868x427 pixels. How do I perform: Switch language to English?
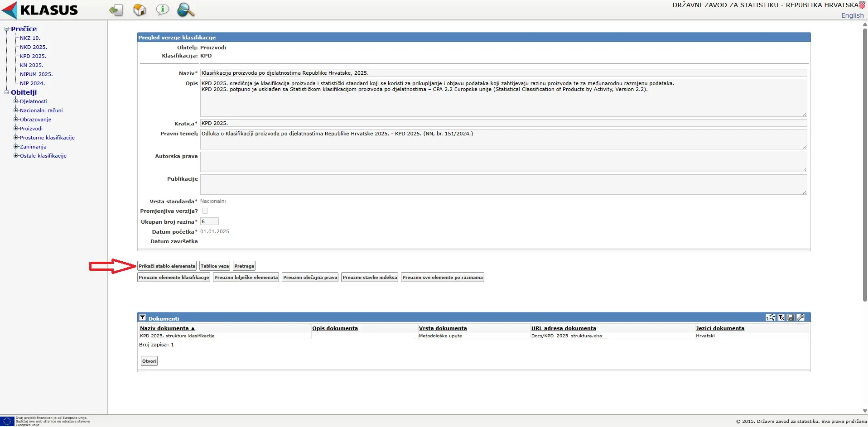852,15
